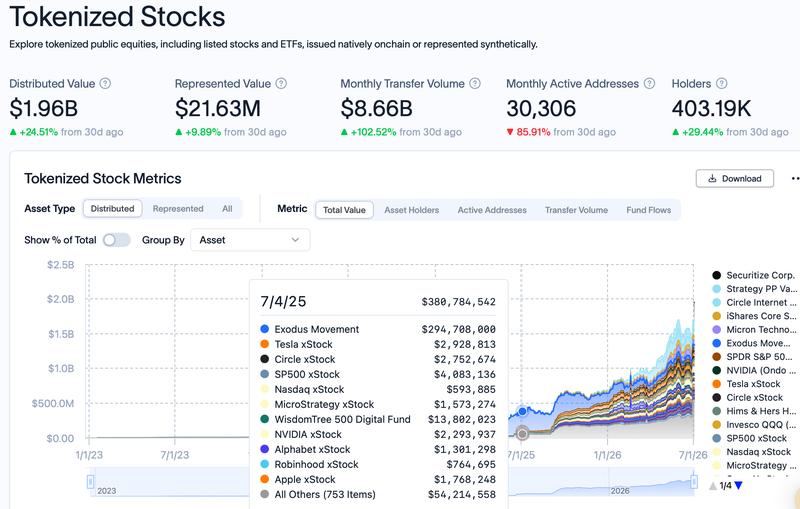
Task: Open Distributed Value help icon
Action: click(x=105, y=84)
